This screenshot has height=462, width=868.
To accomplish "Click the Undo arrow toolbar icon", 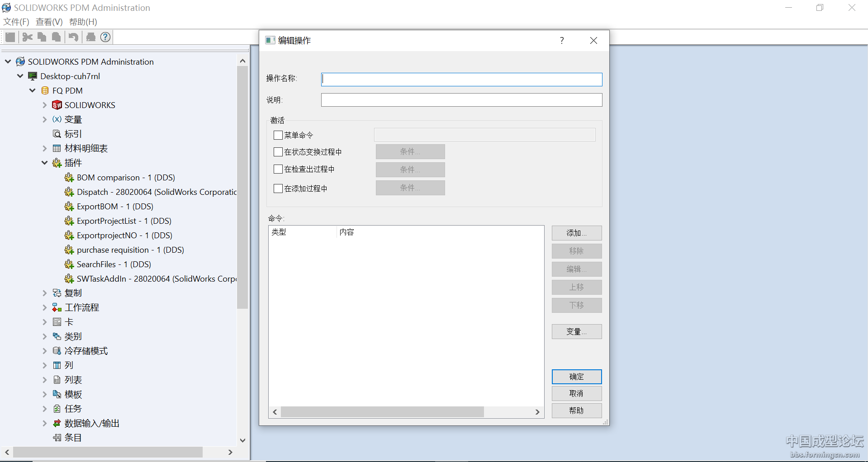I will 73,37.
